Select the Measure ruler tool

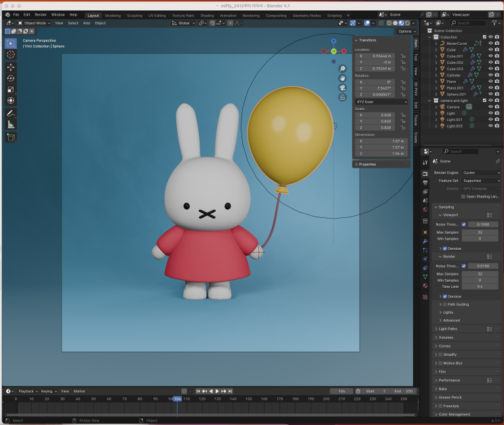pos(11,124)
